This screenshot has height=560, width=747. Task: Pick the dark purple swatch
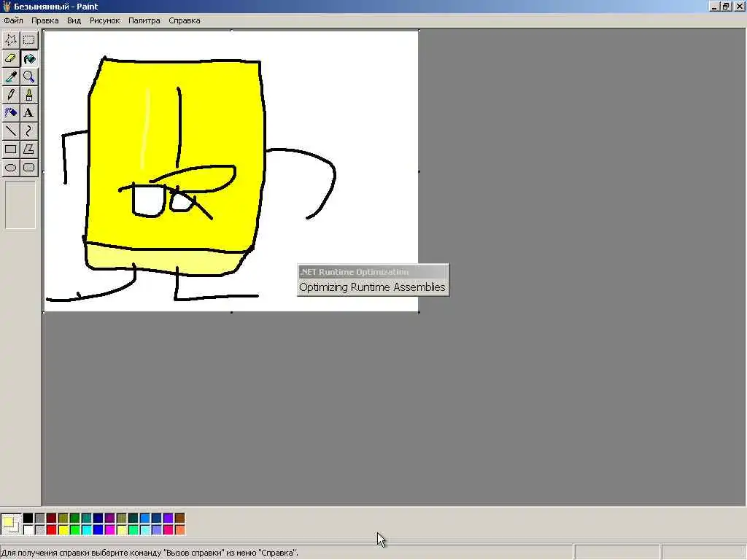(110, 518)
